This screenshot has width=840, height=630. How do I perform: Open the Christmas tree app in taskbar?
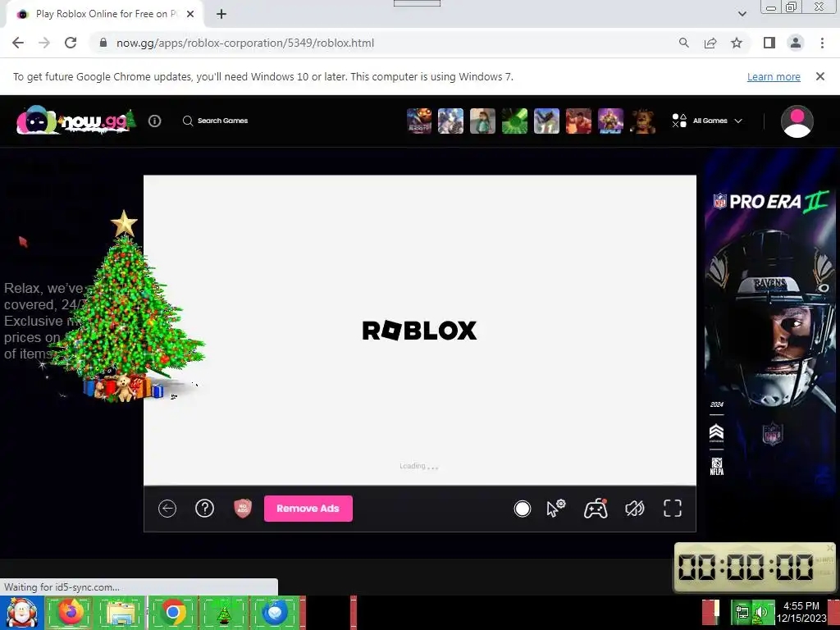tap(223, 612)
